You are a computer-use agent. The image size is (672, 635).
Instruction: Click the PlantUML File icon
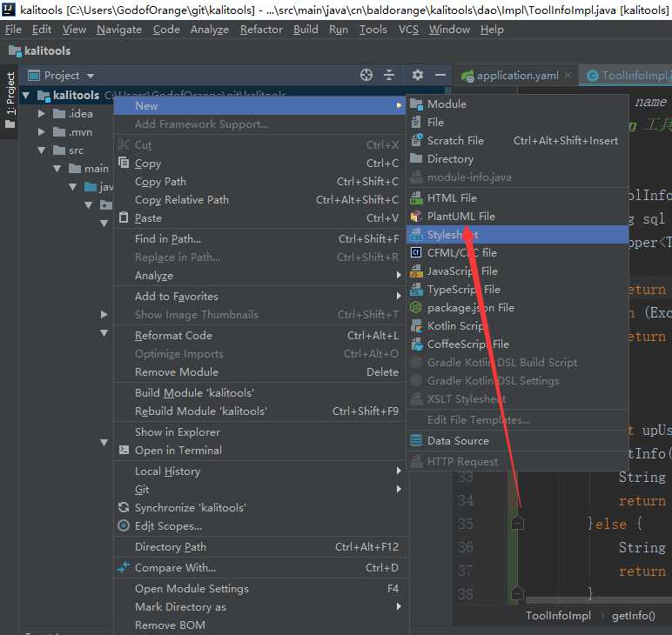pyautogui.click(x=416, y=216)
